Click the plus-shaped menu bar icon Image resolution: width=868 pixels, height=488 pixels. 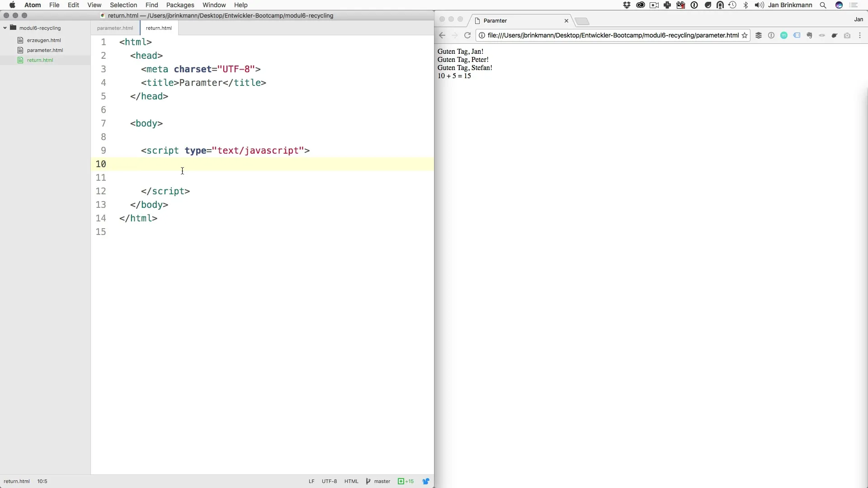coord(667,5)
